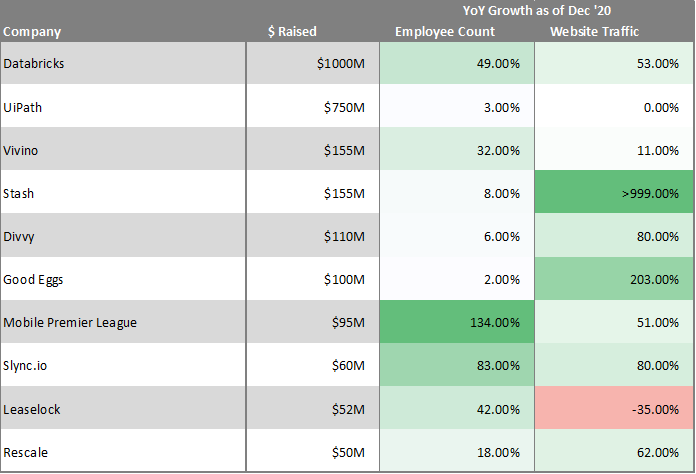Select Slync.io's 80.00% website traffic cell
The height and width of the screenshot is (474, 696).
pyautogui.click(x=614, y=365)
